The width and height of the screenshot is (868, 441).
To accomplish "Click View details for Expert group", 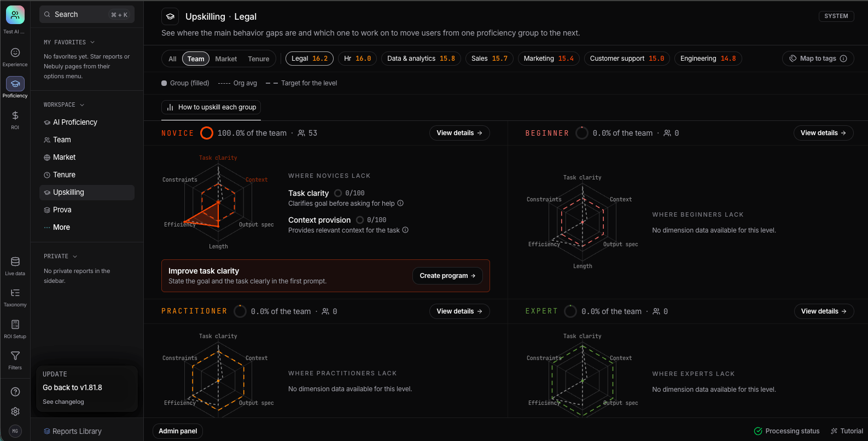I will point(824,311).
